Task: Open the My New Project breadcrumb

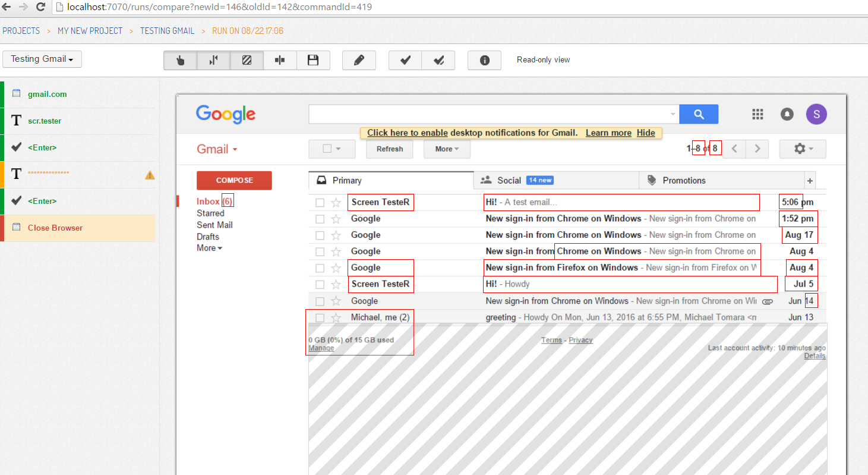Action: pos(90,31)
